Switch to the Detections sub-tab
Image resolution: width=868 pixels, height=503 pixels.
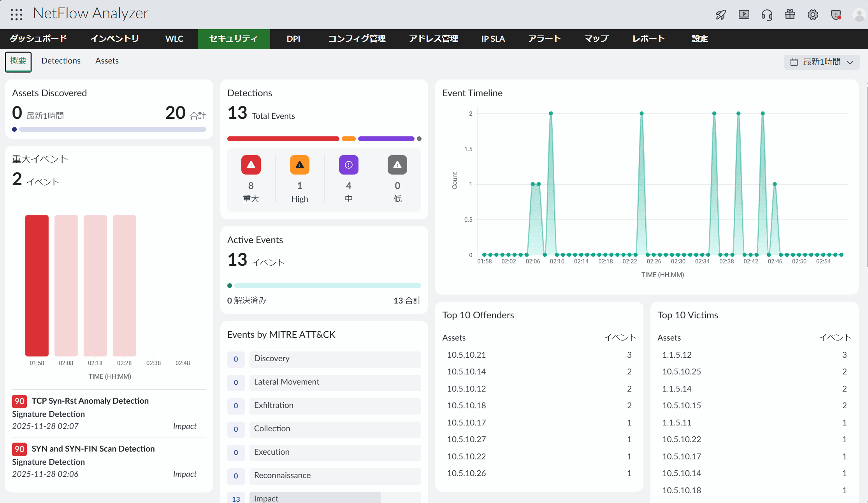click(61, 61)
